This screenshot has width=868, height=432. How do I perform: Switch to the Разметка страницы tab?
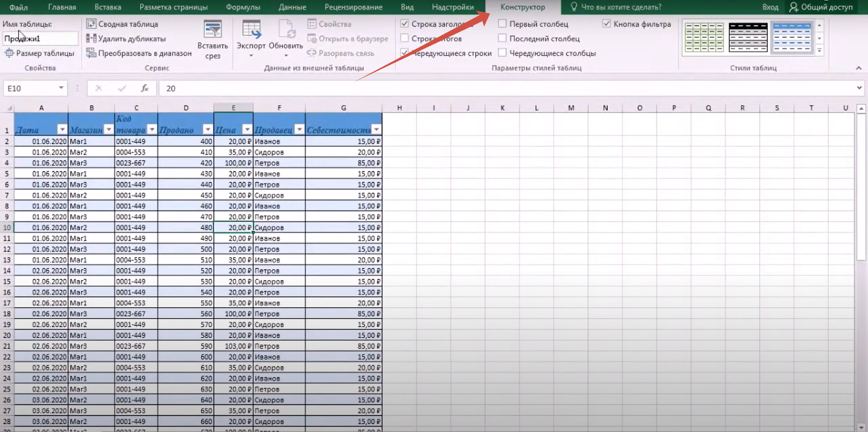coord(174,7)
